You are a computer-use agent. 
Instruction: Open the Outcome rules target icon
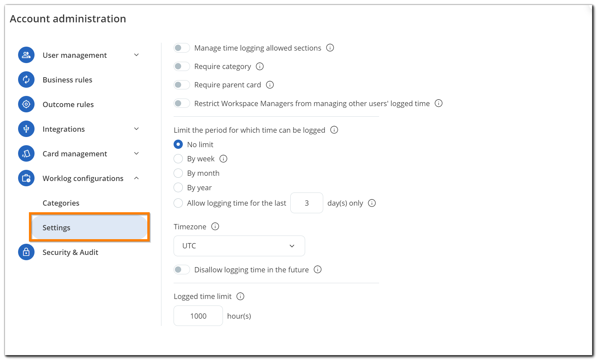pos(26,104)
